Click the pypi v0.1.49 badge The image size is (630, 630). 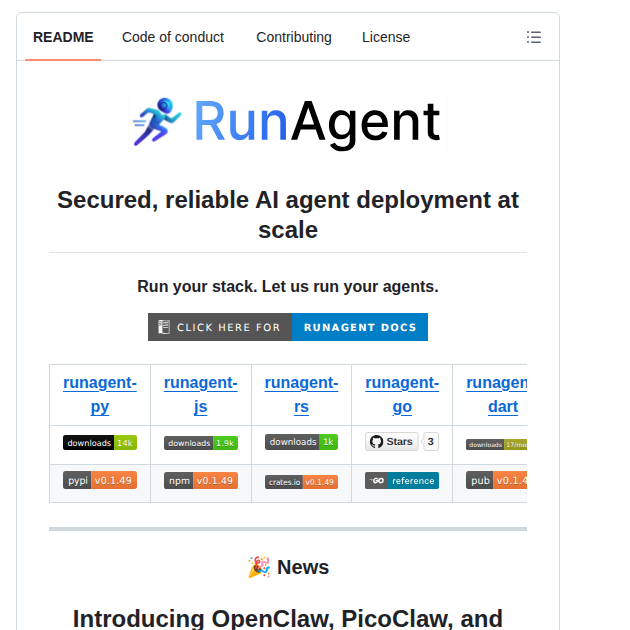click(100, 480)
